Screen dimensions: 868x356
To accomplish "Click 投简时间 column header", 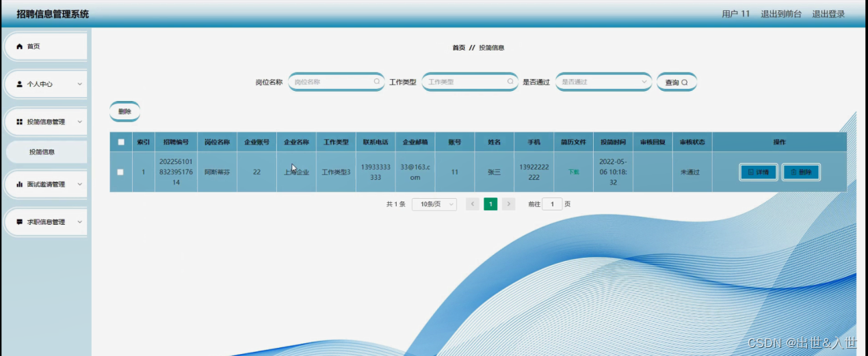I will [613, 142].
